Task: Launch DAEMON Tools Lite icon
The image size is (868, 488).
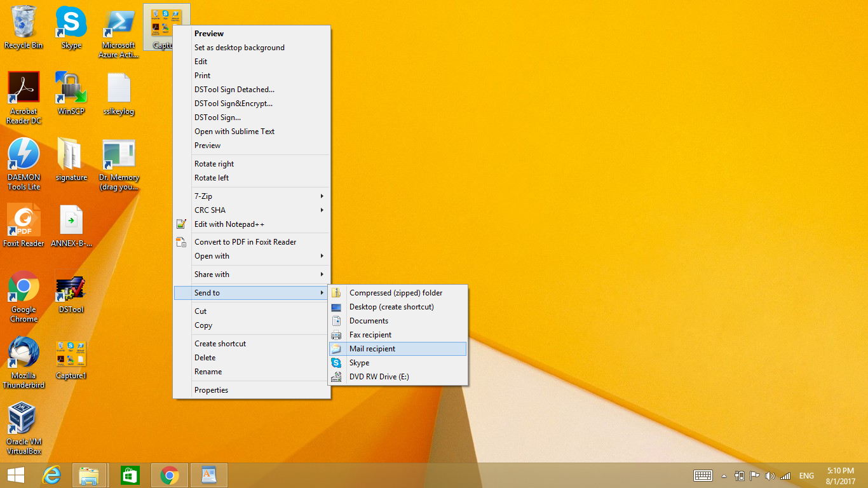Action: point(24,155)
